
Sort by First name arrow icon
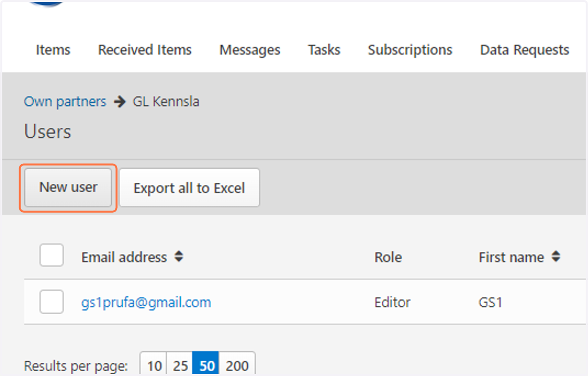[x=556, y=257]
